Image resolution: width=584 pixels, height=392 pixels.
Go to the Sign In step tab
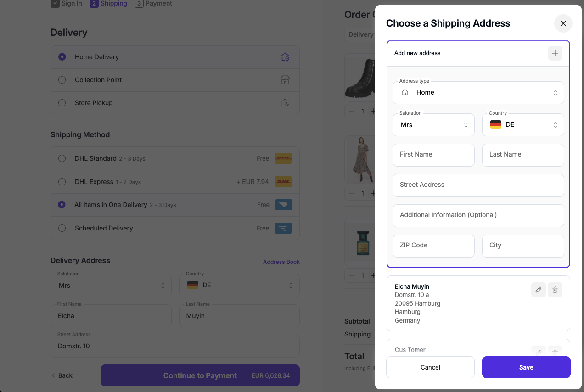pos(66,4)
